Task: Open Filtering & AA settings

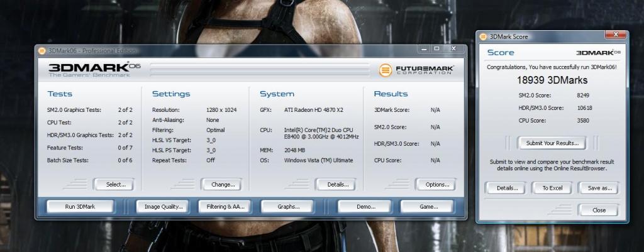Action: pos(225,207)
